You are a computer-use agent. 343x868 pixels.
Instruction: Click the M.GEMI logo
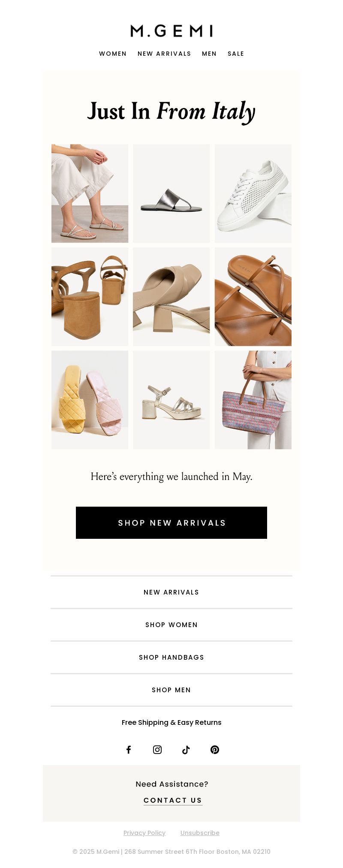point(171,31)
